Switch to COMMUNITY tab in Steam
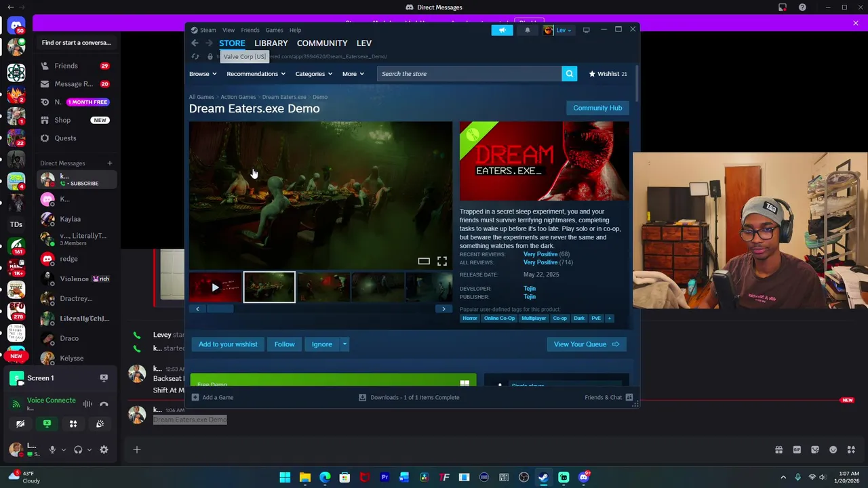This screenshot has width=868, height=488. pos(322,43)
